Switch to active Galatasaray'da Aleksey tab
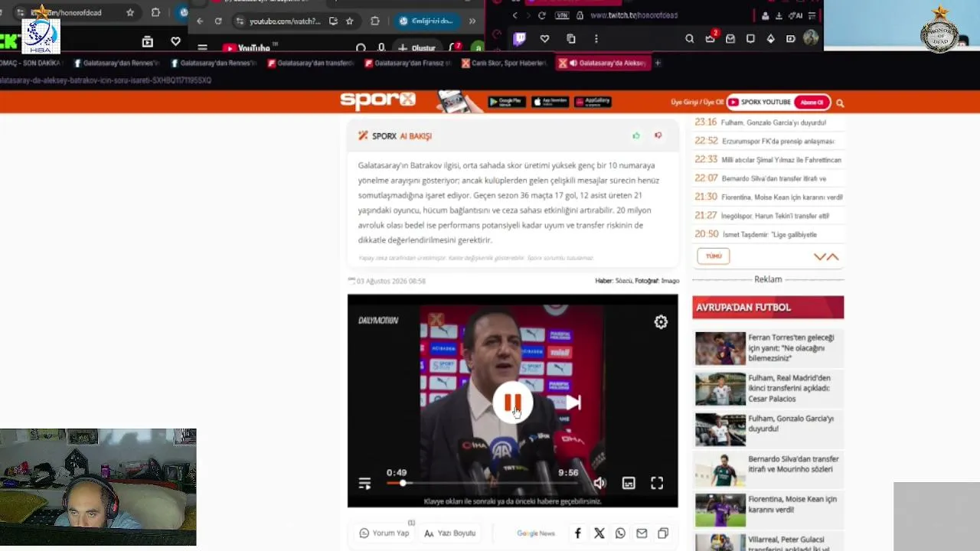This screenshot has width=980, height=551. pyautogui.click(x=603, y=63)
